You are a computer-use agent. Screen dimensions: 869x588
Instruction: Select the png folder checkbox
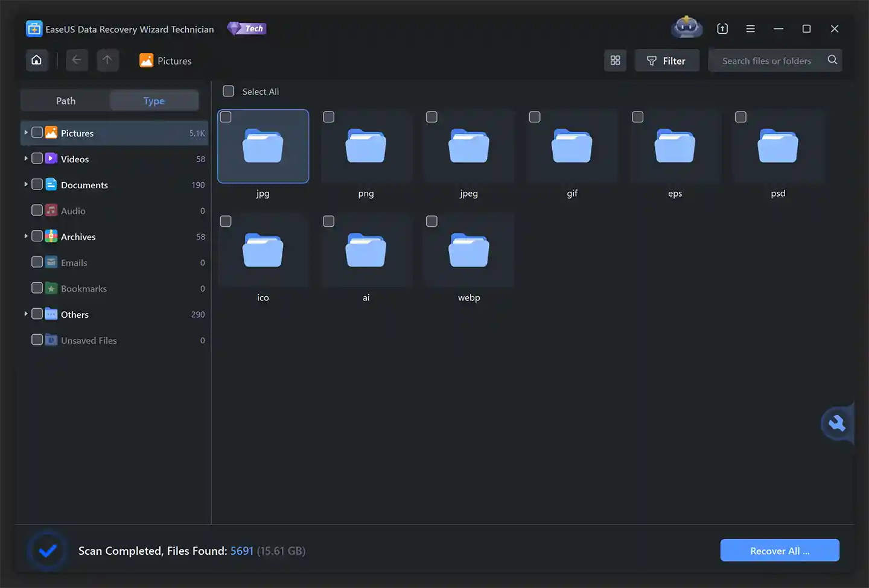click(329, 117)
